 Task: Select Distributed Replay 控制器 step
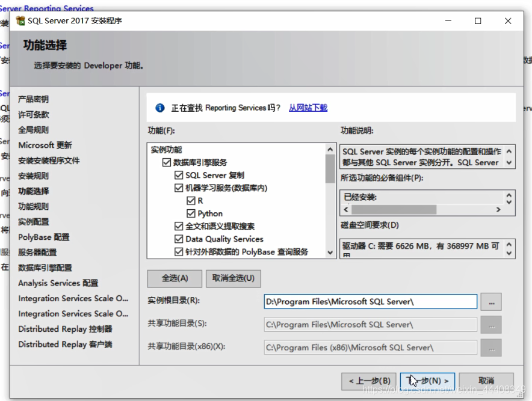coord(65,329)
